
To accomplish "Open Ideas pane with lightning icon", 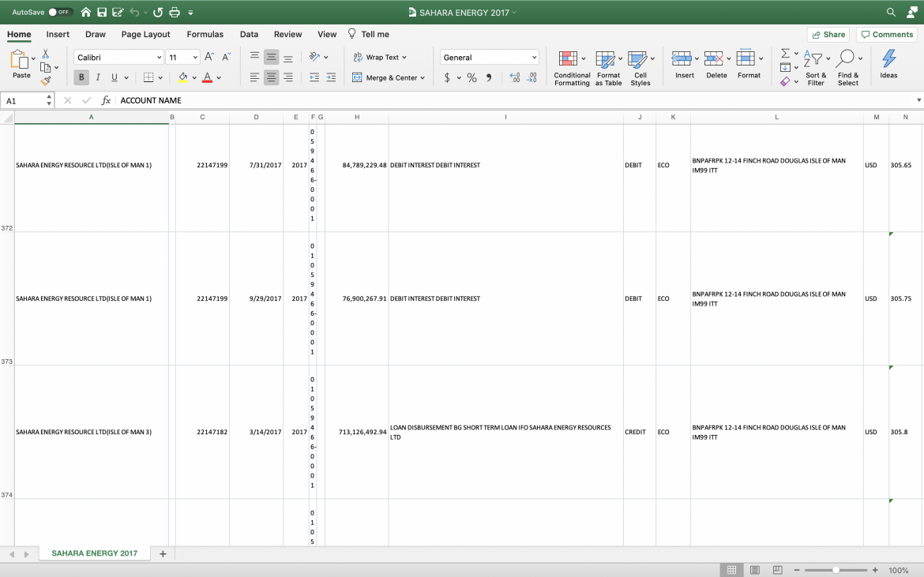I will click(888, 64).
